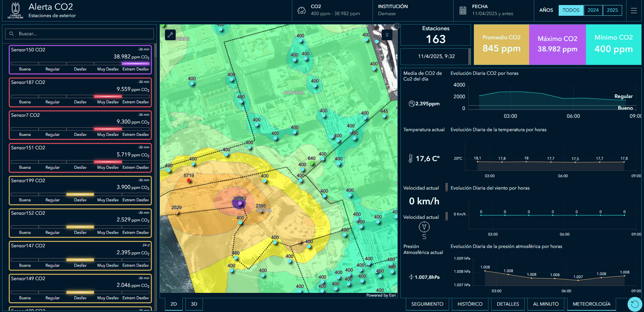This screenshot has width=644, height=312.
Task: Click the CO2 gauge filter icon
Action: (x=302, y=10)
